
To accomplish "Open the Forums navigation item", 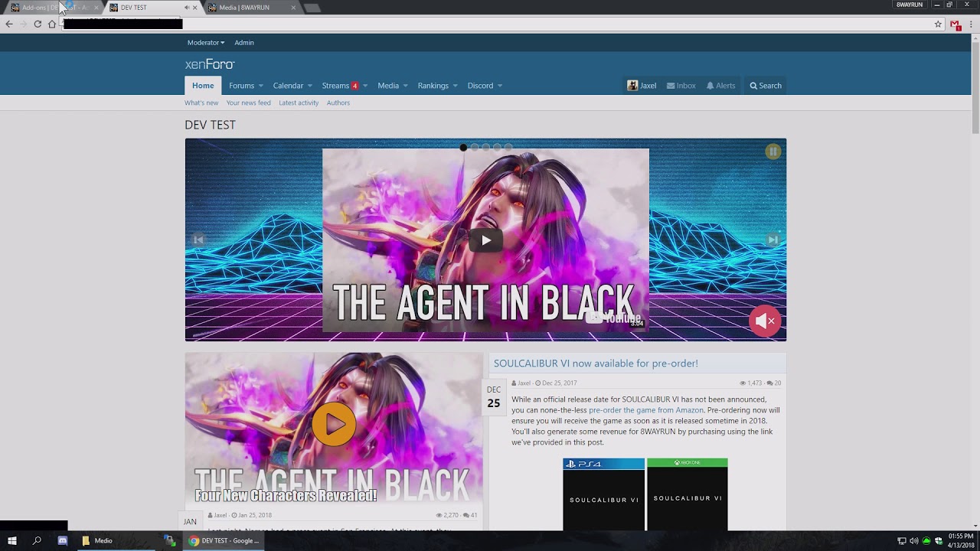I will pos(241,86).
